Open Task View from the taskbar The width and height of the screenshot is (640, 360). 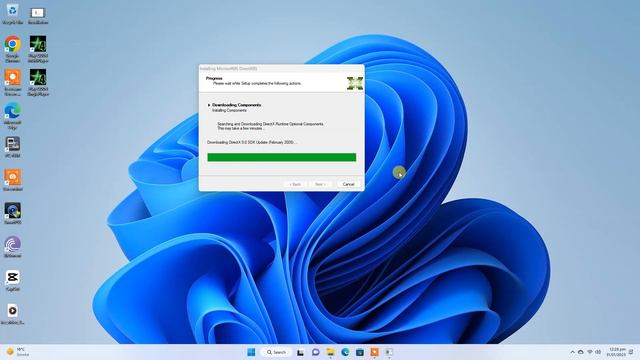300,352
